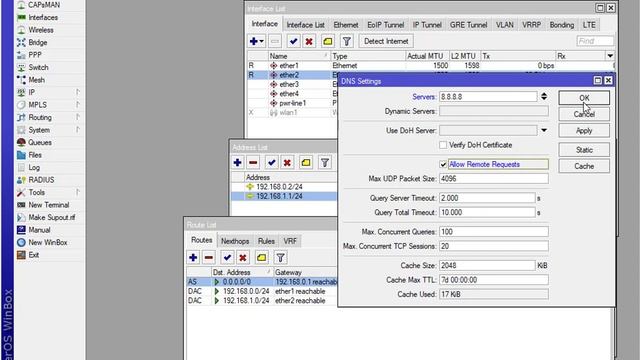640x360 pixels.
Task: Open the Switch section
Action: (x=38, y=67)
